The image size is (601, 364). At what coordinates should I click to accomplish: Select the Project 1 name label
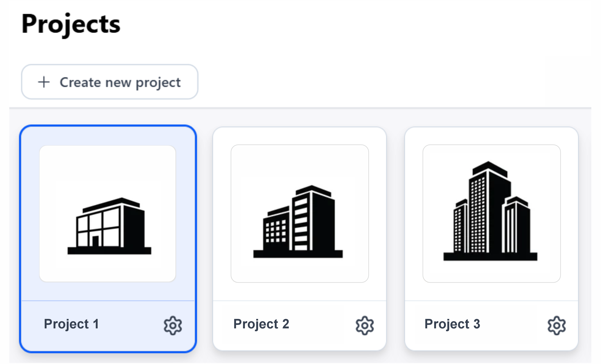(x=71, y=324)
